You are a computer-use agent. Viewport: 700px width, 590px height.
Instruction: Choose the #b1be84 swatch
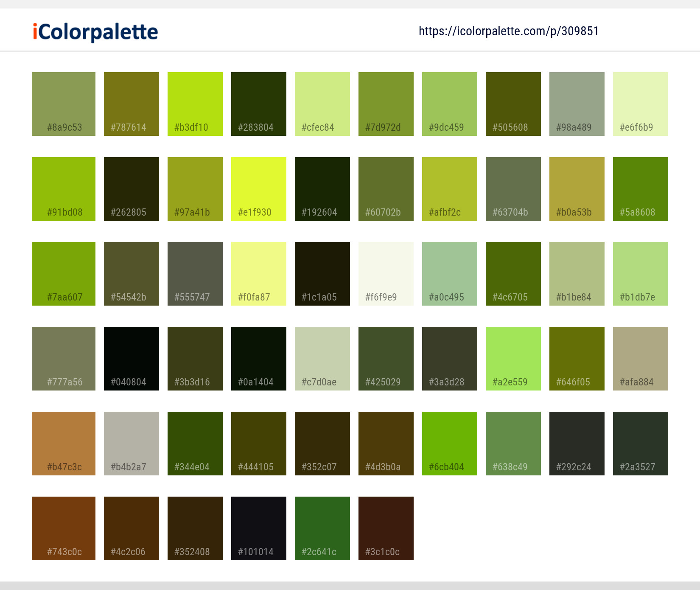click(x=577, y=274)
